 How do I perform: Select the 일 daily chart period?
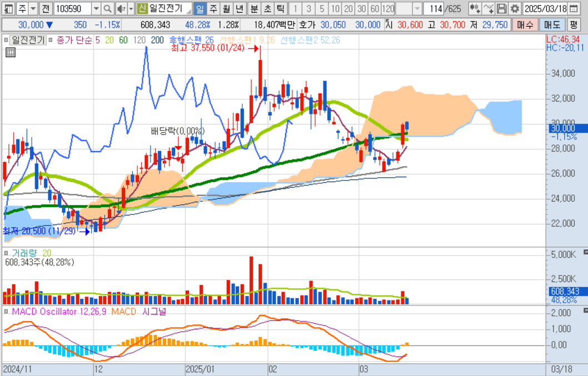click(x=200, y=8)
